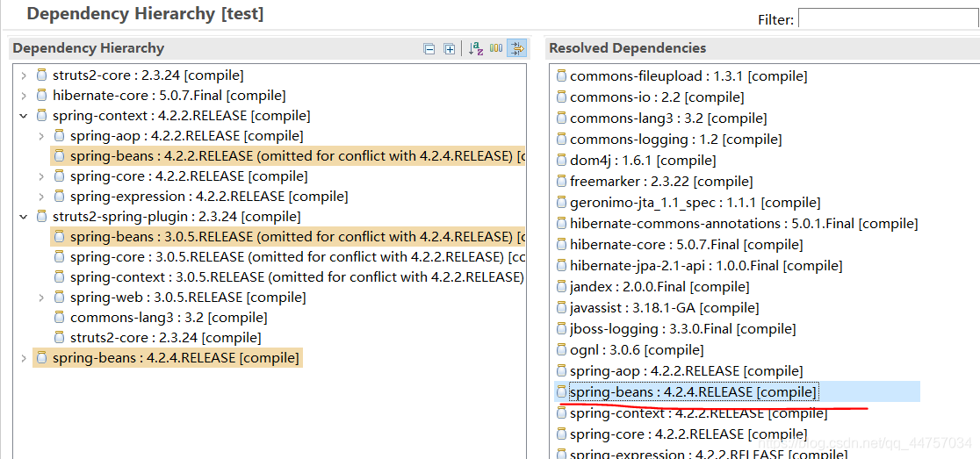The image size is (980, 459).
Task: Click jar icon of spring-beans : 3.0.5.RELEASE row
Action: [60, 237]
